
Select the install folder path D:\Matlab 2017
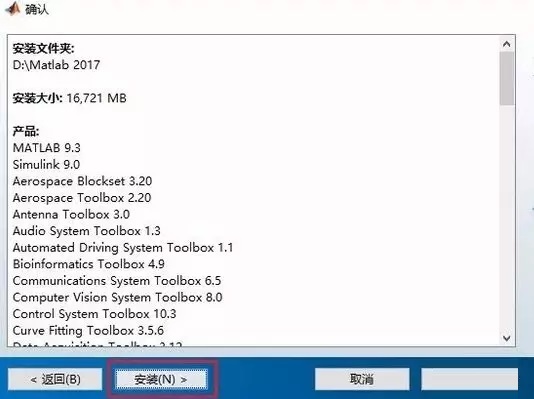(x=56, y=65)
